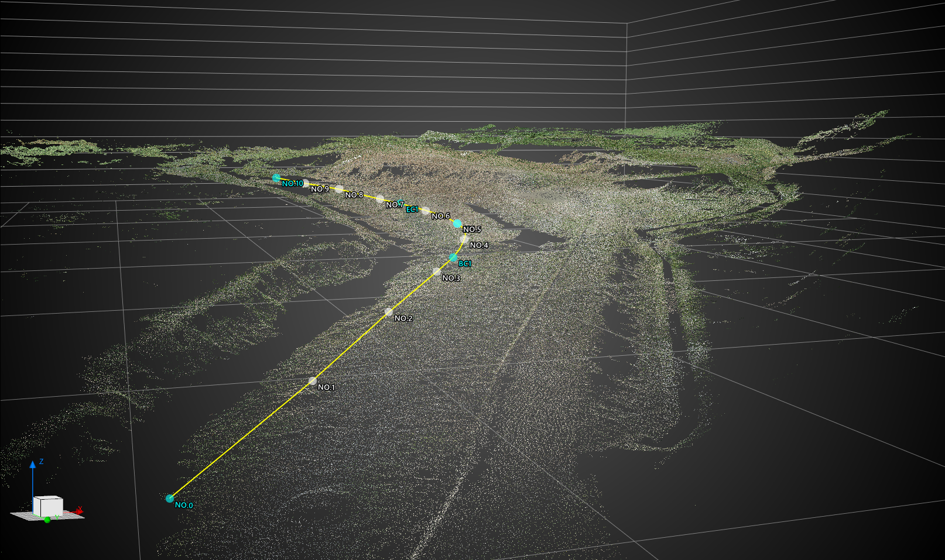Click the NO.4 station label
This screenshot has width=945, height=560.
(x=478, y=246)
